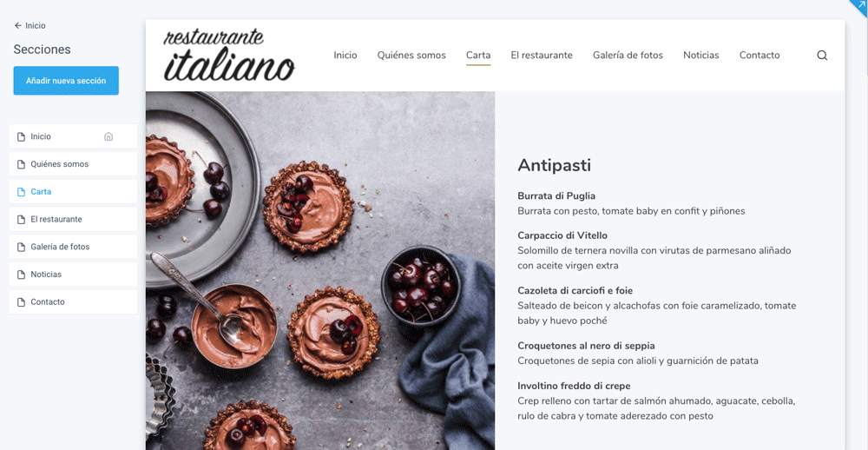Click the page icon of Contacto section
This screenshot has width=868, height=450.
click(x=21, y=302)
